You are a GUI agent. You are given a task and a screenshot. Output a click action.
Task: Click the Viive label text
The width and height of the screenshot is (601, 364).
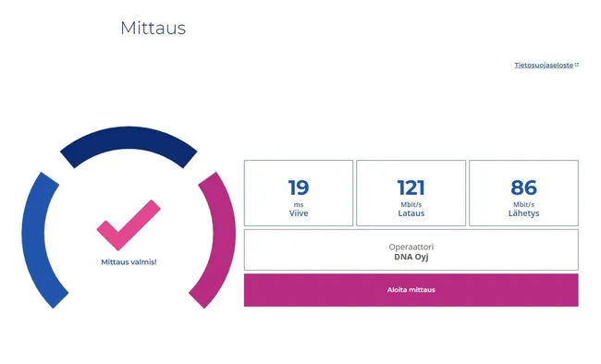coord(299,213)
